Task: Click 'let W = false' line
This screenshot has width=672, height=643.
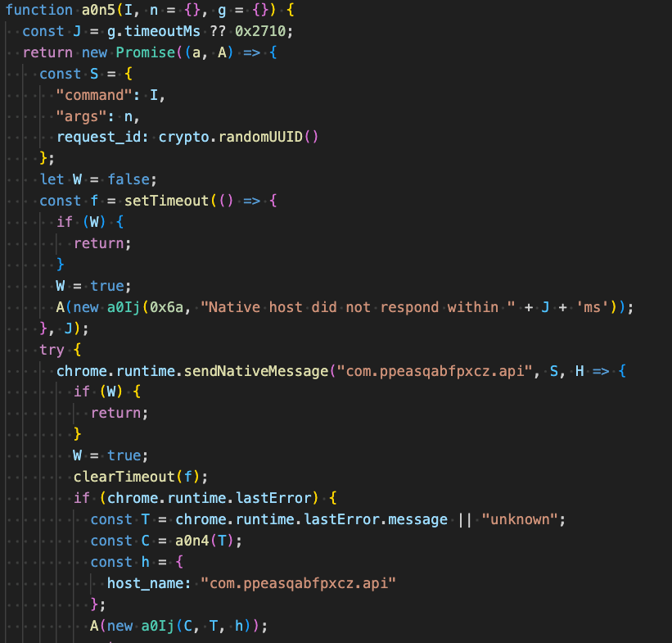Action: [98, 179]
